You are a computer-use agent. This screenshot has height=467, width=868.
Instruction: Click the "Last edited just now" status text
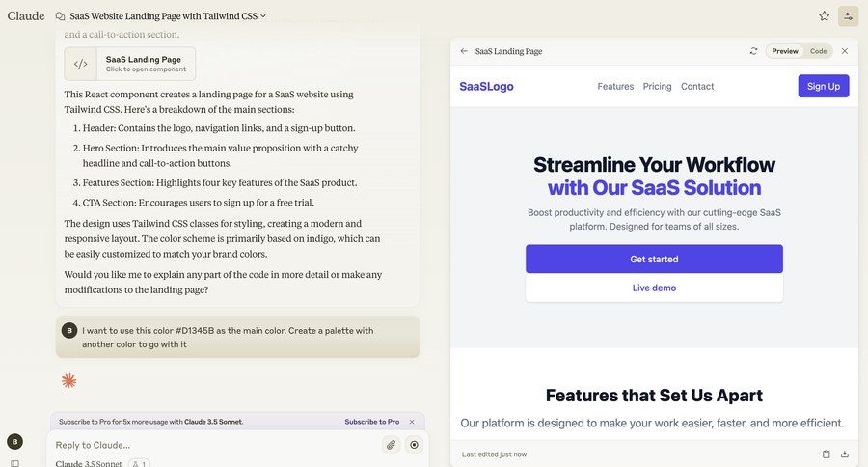point(495,454)
